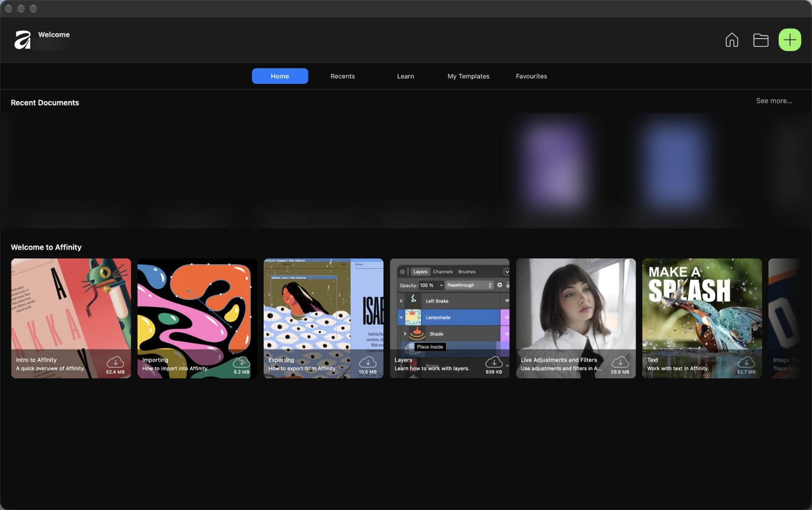Screen dimensions: 812x510
Task: Click 'Learn how to work with layers.' caption
Action: point(432,368)
